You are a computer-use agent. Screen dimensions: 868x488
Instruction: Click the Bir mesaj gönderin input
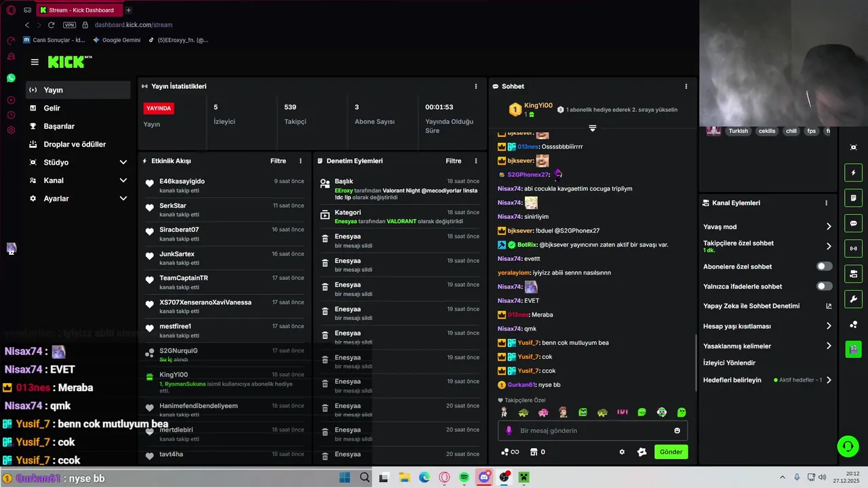[593, 430]
